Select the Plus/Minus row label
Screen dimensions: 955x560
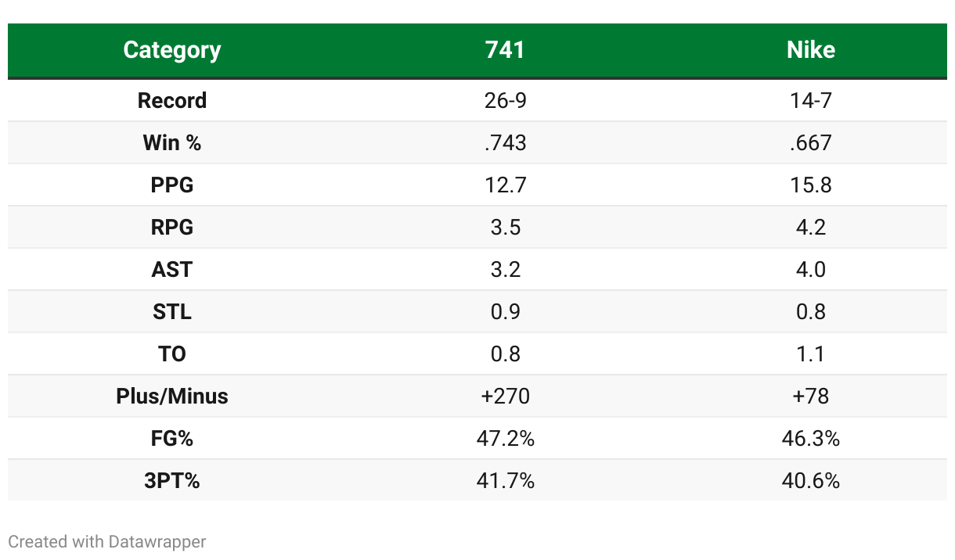tap(172, 397)
